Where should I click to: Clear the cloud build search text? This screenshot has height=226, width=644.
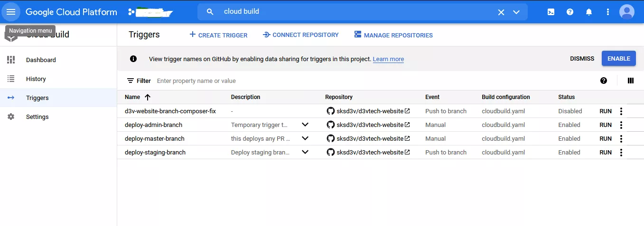click(501, 12)
